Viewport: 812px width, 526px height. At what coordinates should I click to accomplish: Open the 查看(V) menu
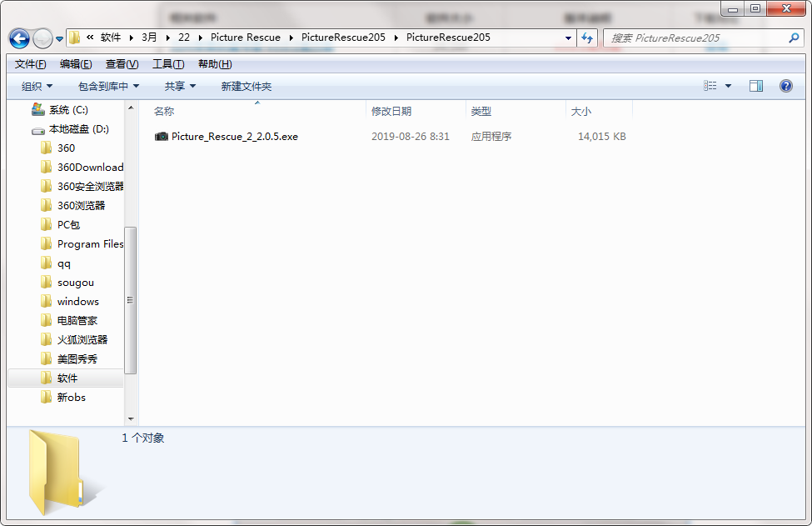(122, 64)
